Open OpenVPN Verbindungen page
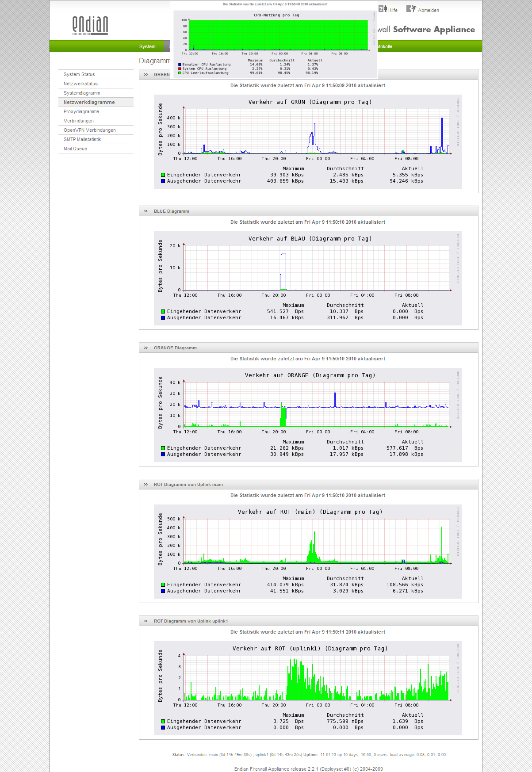This screenshot has width=532, height=772. 90,130
